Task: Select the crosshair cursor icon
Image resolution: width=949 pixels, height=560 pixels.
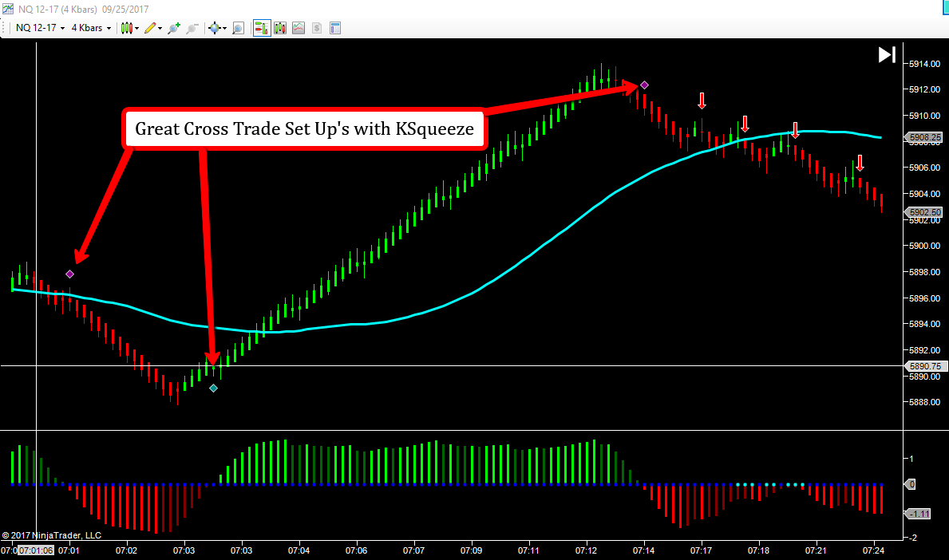Action: pos(214,28)
